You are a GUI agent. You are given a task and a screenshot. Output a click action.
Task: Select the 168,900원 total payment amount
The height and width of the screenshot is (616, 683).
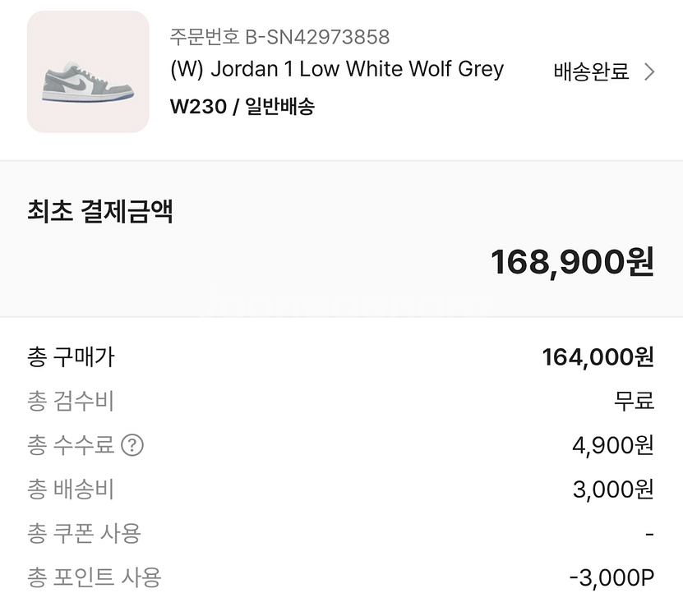click(x=572, y=263)
